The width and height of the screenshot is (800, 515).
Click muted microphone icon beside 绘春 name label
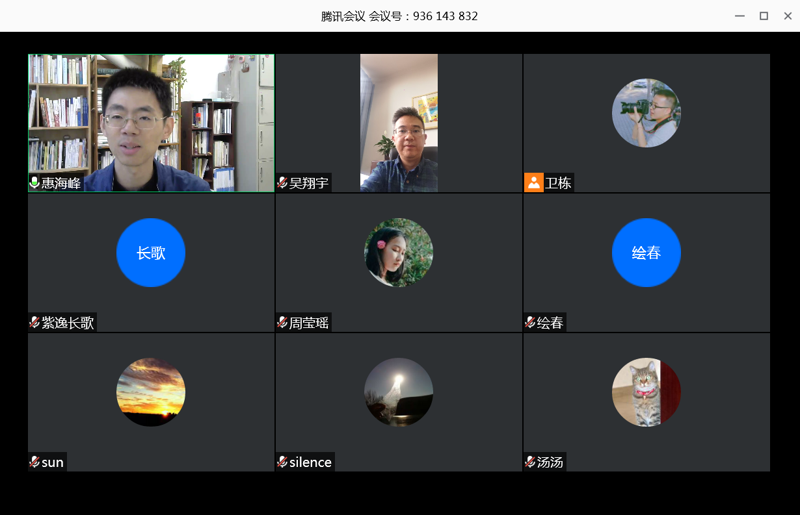[x=530, y=323]
